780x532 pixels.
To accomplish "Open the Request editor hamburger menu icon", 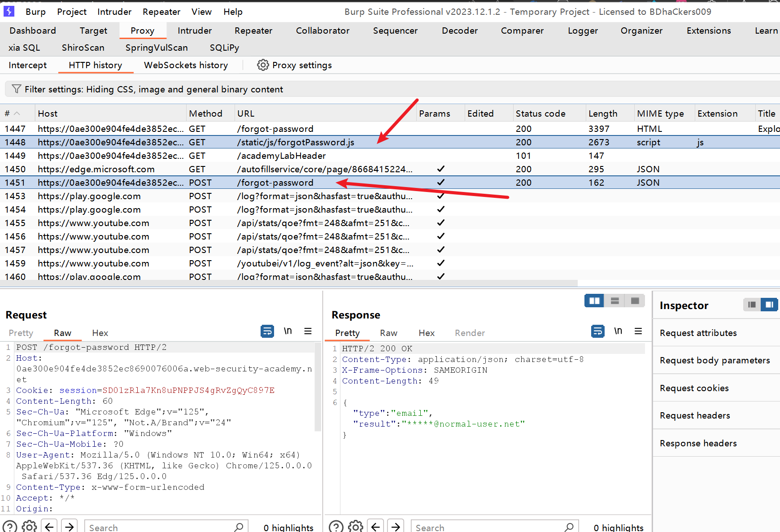I will (308, 331).
